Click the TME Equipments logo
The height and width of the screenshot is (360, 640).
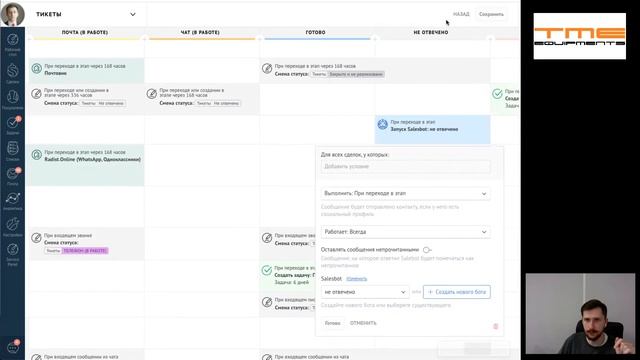coord(580,36)
